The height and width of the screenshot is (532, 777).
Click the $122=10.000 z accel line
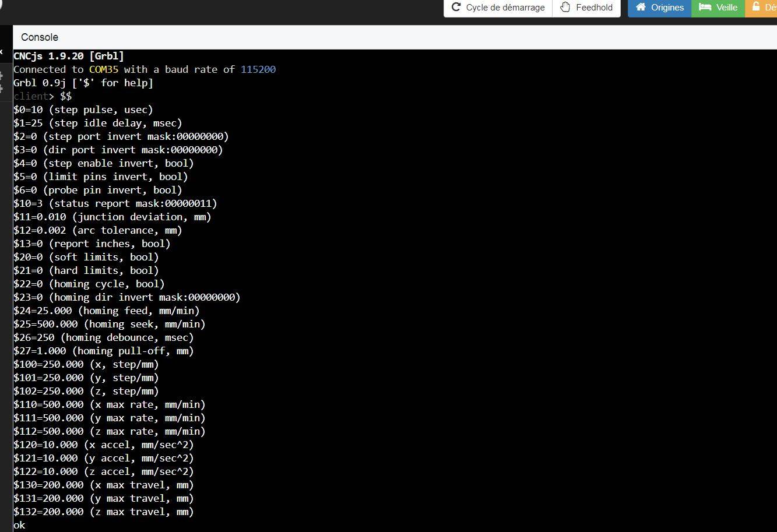104,471
